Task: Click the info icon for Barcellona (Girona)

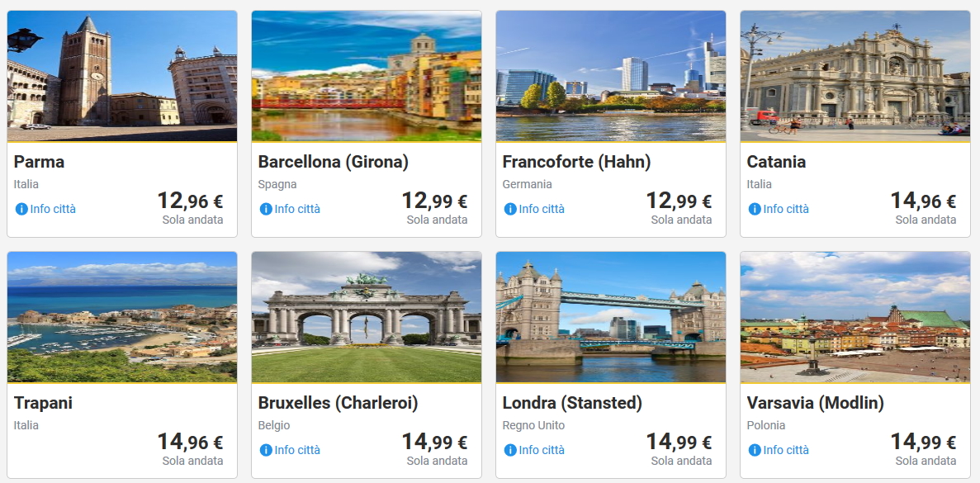Action: click(266, 209)
